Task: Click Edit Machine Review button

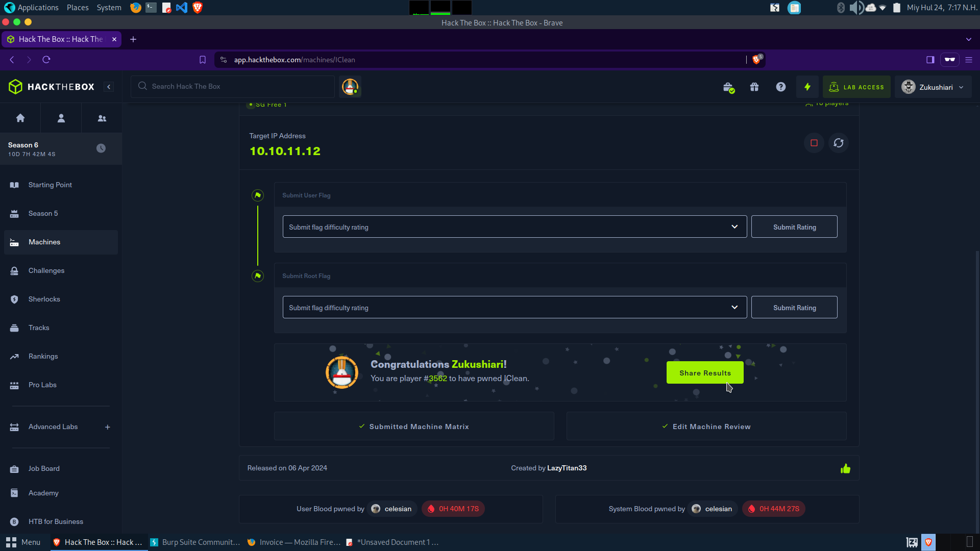Action: point(706,427)
